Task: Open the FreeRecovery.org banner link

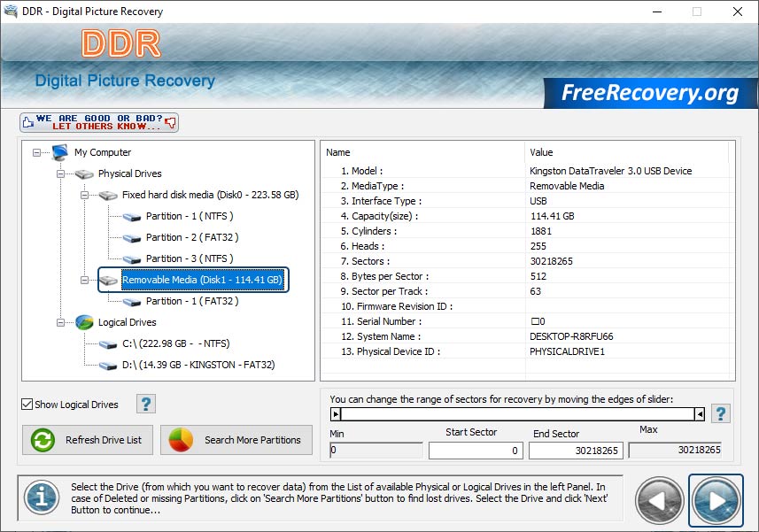Action: [649, 93]
